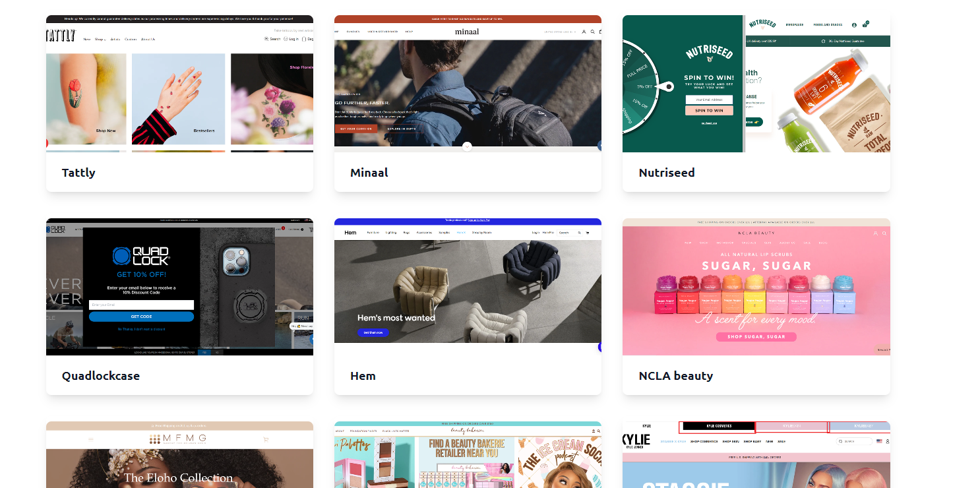Click the Spin to Win button in Nutriseed preview
The width and height of the screenshot is (980, 488).
pos(709,111)
